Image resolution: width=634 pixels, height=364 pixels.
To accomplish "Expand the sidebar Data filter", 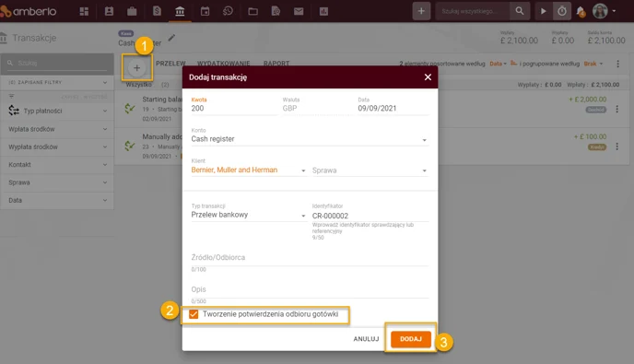I will click(57, 200).
